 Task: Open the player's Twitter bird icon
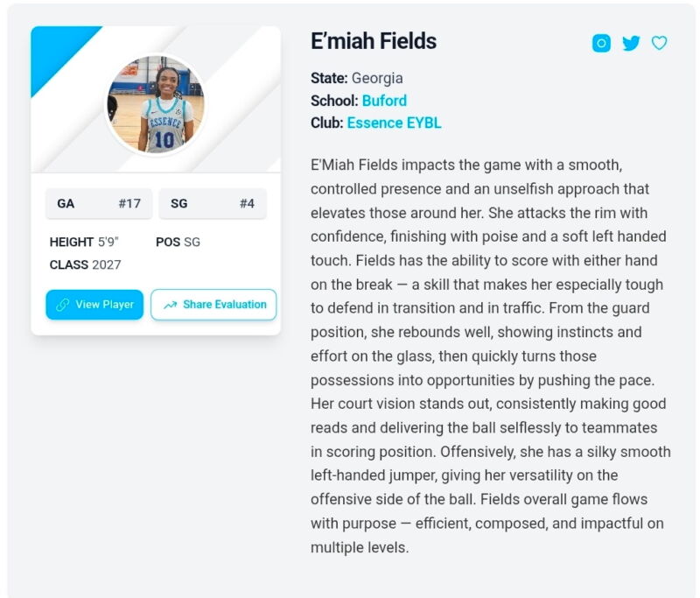point(631,43)
